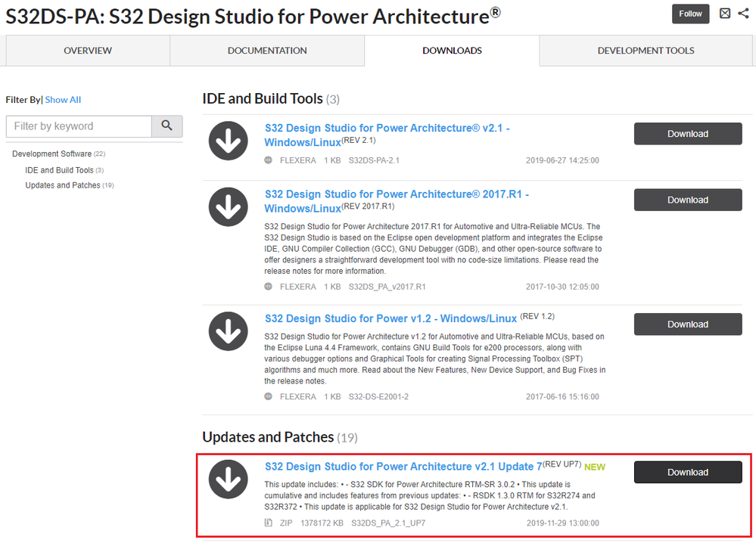Open S32 Design Studio v2.1 Windows/Linux link
The image size is (756, 543).
tap(387, 135)
